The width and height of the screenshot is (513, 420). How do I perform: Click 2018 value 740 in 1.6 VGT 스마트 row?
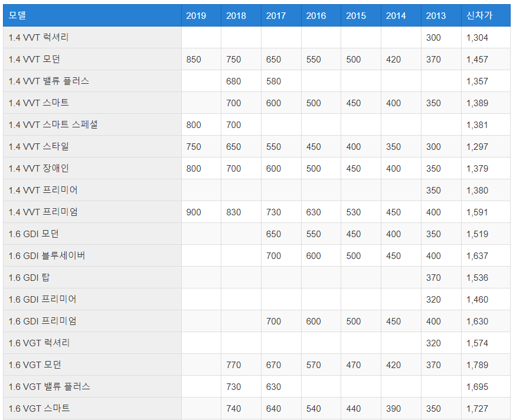pyautogui.click(x=234, y=409)
